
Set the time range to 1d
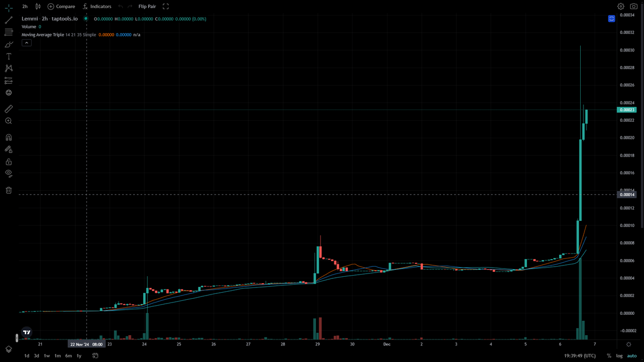(x=26, y=356)
